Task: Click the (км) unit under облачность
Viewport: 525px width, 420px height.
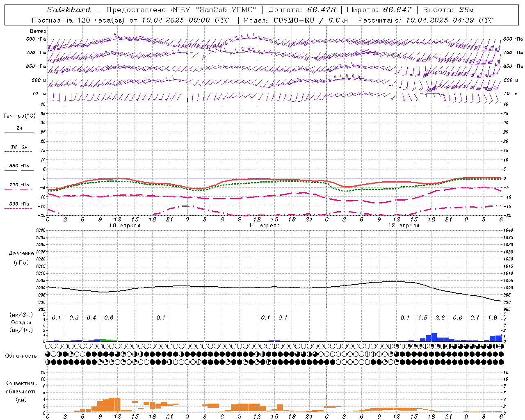Action: 21,399
